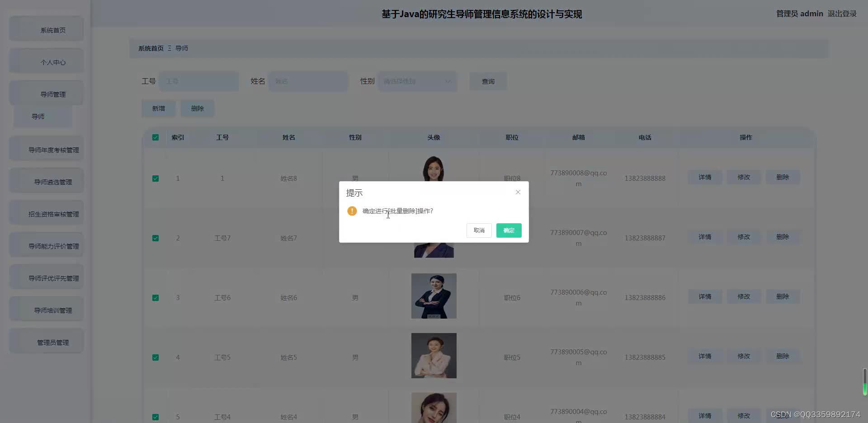Cancel the batch delete with 取消
This screenshot has height=423, width=868.
click(x=479, y=230)
